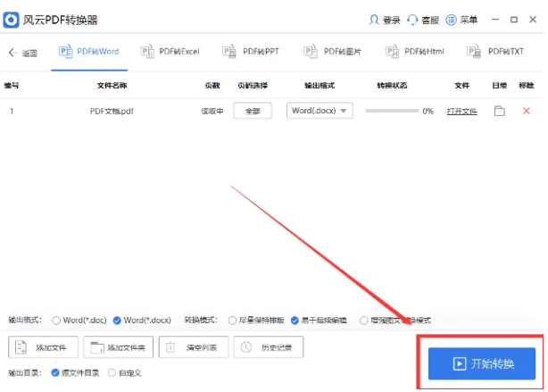Select the PDF文档.pdf file name
Screen dimensions: 548x392
[112, 112]
